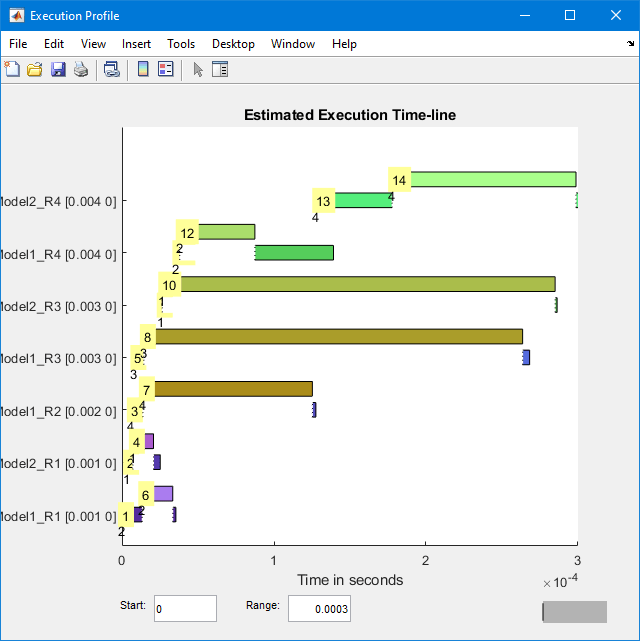The width and height of the screenshot is (640, 641).
Task: Open the Help menu
Action: tap(344, 44)
